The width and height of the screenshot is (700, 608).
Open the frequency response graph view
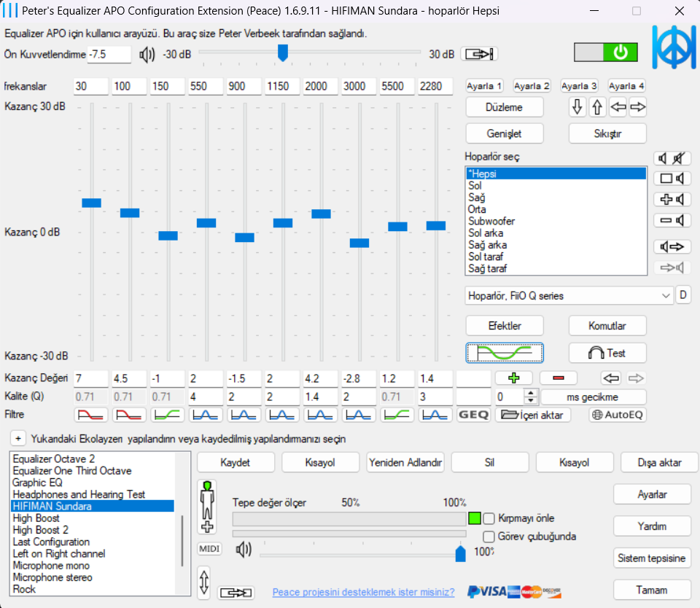coord(505,353)
